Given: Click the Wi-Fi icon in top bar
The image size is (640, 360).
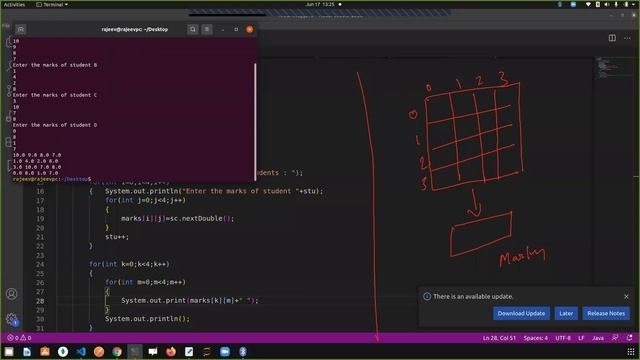Looking at the screenshot, I should point(588,4).
